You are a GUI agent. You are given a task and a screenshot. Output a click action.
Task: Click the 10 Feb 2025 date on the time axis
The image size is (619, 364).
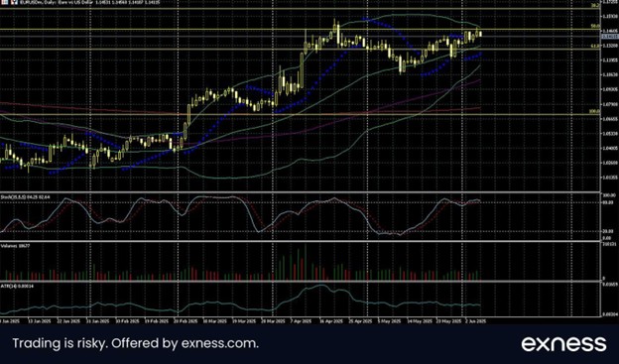pyautogui.click(x=127, y=321)
